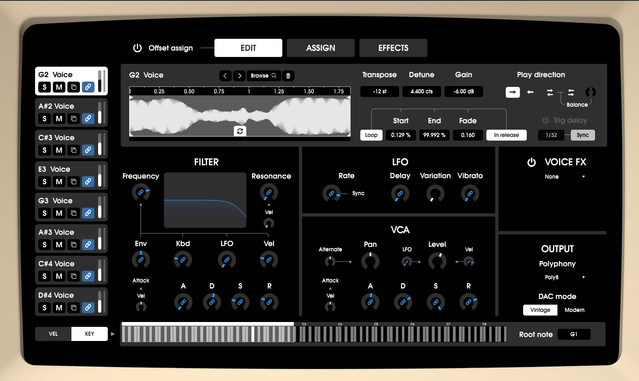Viewport: 639px width, 381px height.
Task: Toggle the Trig delay power icon
Action: point(545,121)
